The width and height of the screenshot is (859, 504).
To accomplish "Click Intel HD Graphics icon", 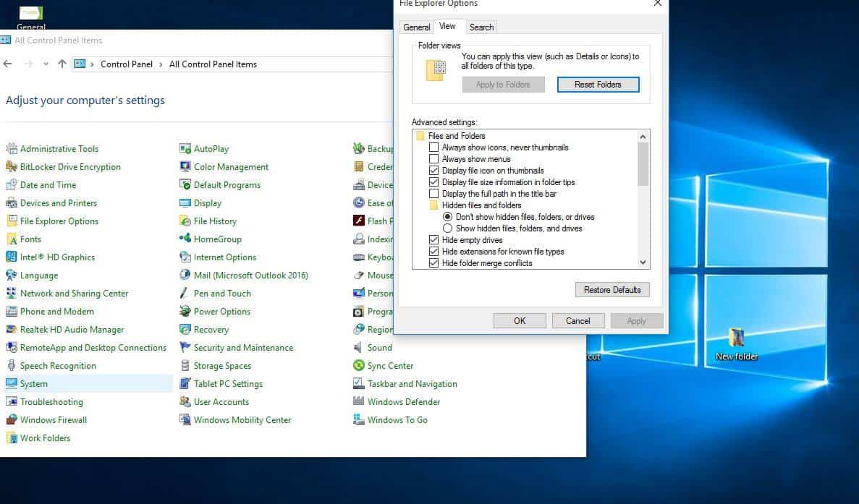I will (12, 257).
